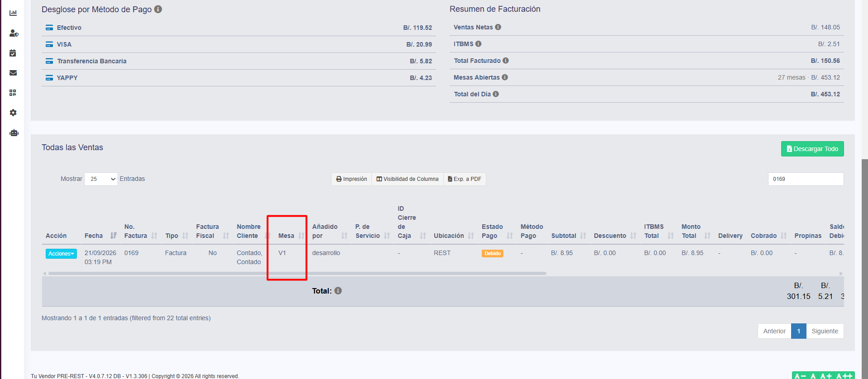Select page 1 in pagination
Image resolution: width=868 pixels, height=379 pixels.
click(799, 331)
